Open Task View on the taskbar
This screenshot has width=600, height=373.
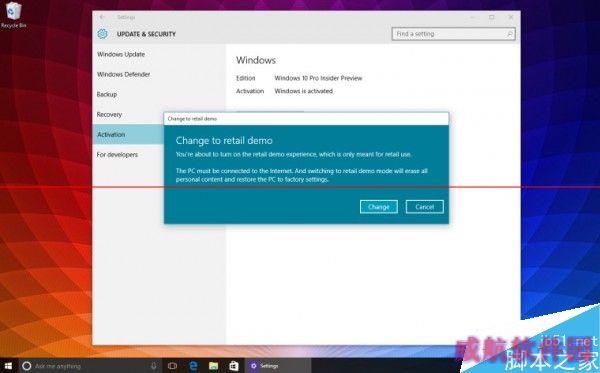(x=172, y=366)
